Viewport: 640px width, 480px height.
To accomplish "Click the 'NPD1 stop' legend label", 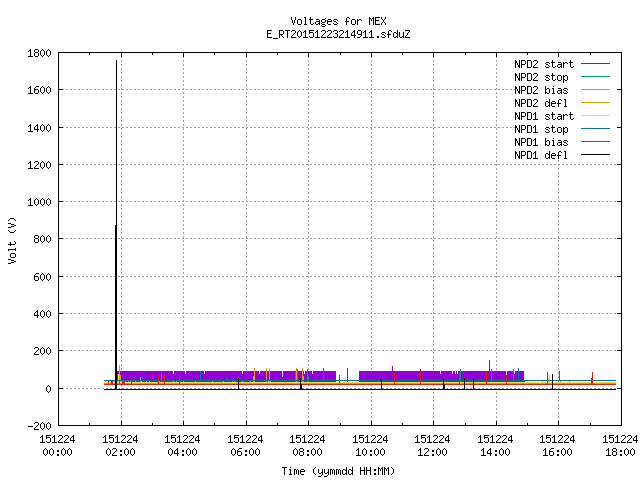I will coord(541,129).
